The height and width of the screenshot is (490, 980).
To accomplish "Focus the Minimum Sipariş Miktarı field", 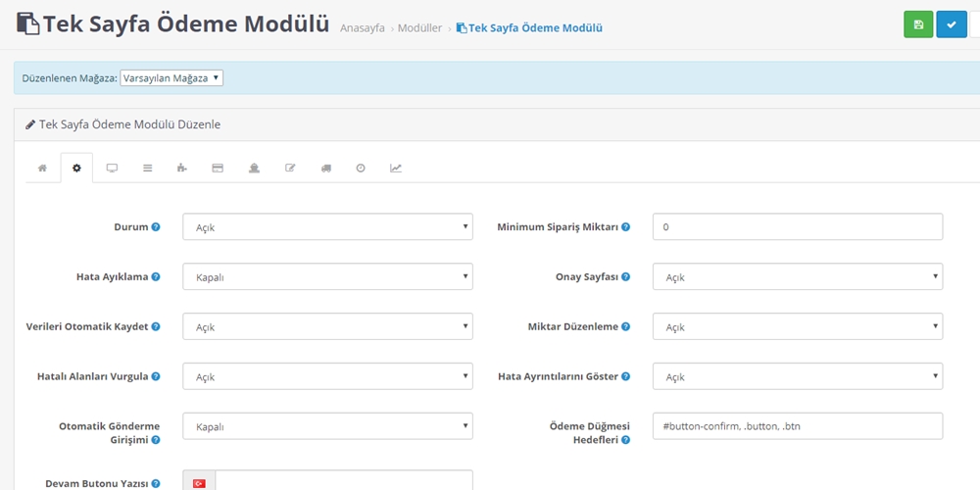I will pos(798,227).
